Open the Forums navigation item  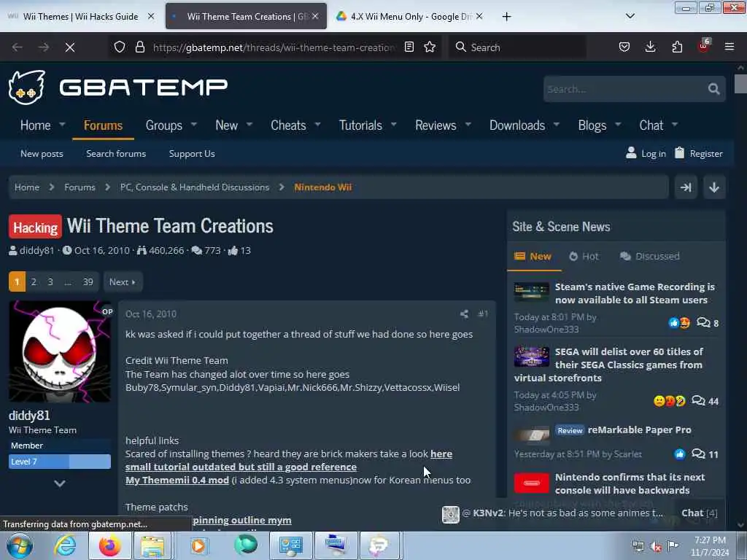(103, 125)
